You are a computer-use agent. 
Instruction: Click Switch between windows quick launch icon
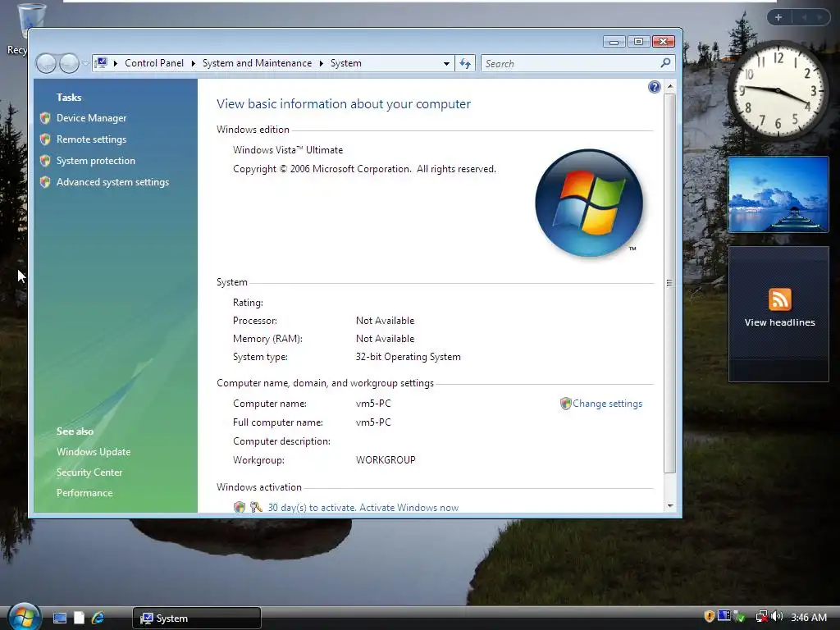(79, 618)
